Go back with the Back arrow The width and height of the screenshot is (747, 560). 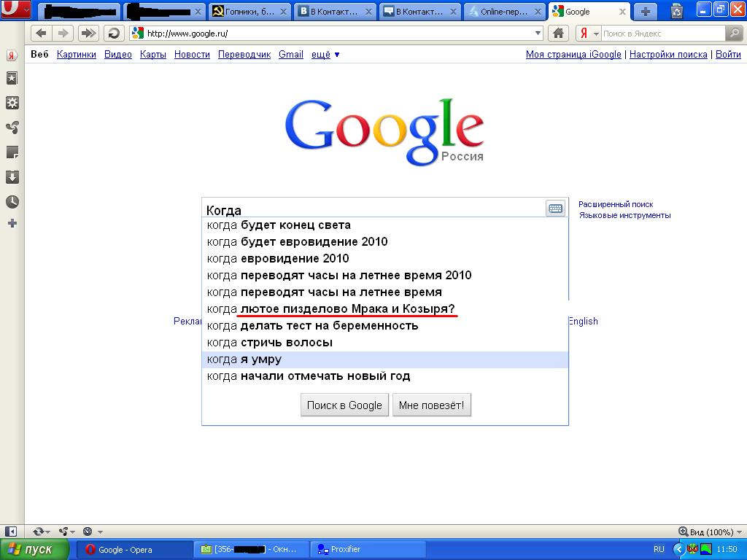coord(42,34)
